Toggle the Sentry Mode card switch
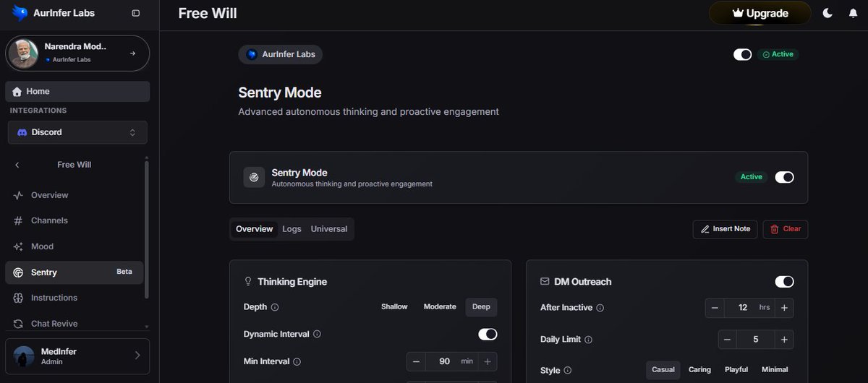 point(784,177)
